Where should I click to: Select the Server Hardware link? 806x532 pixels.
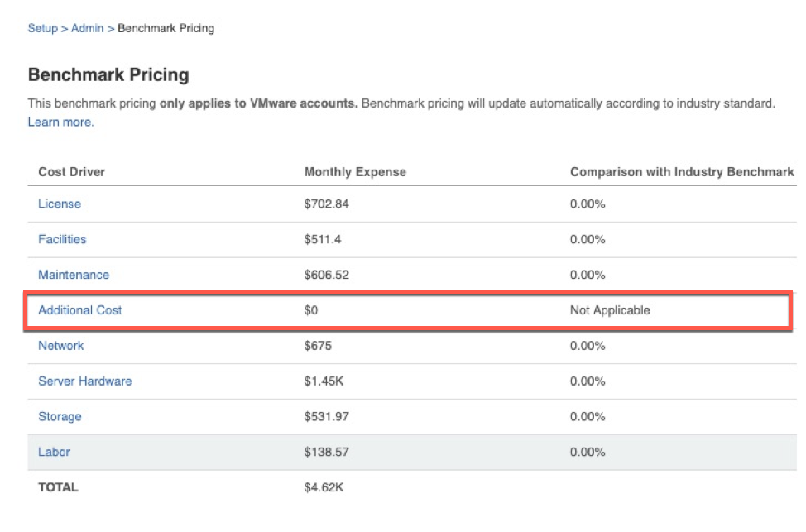[x=84, y=381]
